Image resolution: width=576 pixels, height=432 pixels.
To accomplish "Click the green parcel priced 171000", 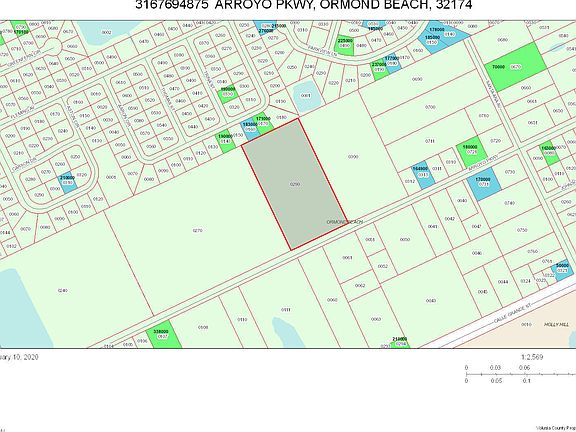I will coord(264,123).
